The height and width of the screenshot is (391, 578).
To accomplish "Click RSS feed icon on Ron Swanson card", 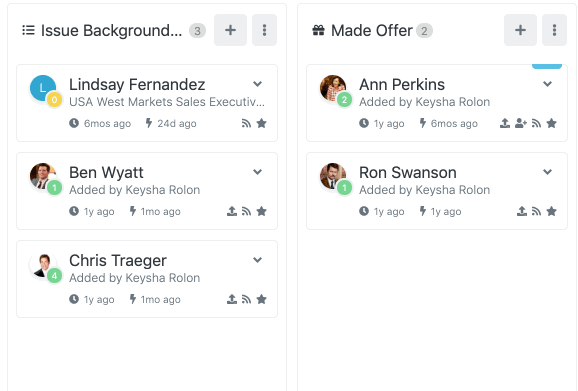I will pos(536,212).
